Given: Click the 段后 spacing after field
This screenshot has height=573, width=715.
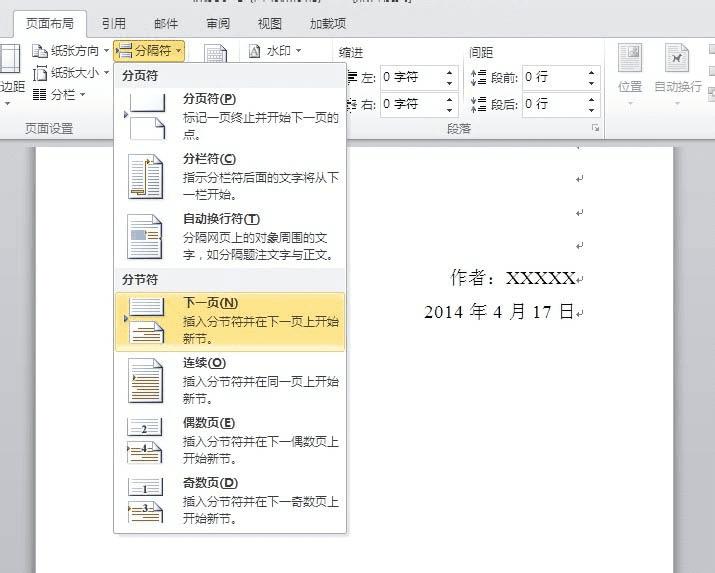Looking at the screenshot, I should (553, 104).
